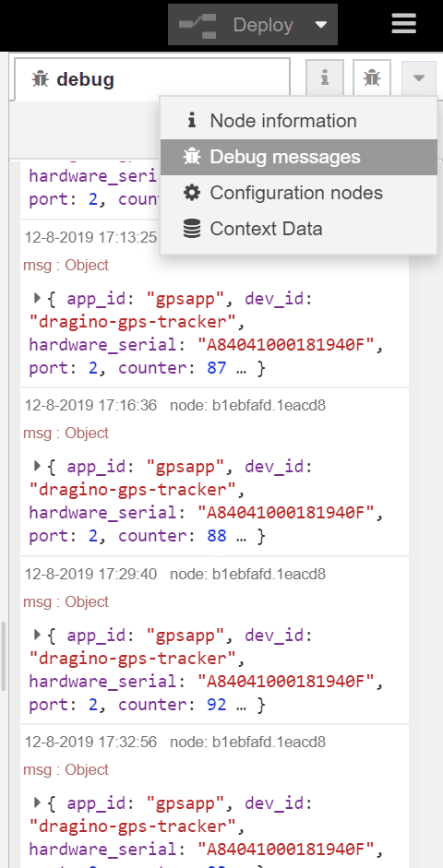
Task: Click the sidebar resize handle on left edge
Action: click(x=4, y=656)
